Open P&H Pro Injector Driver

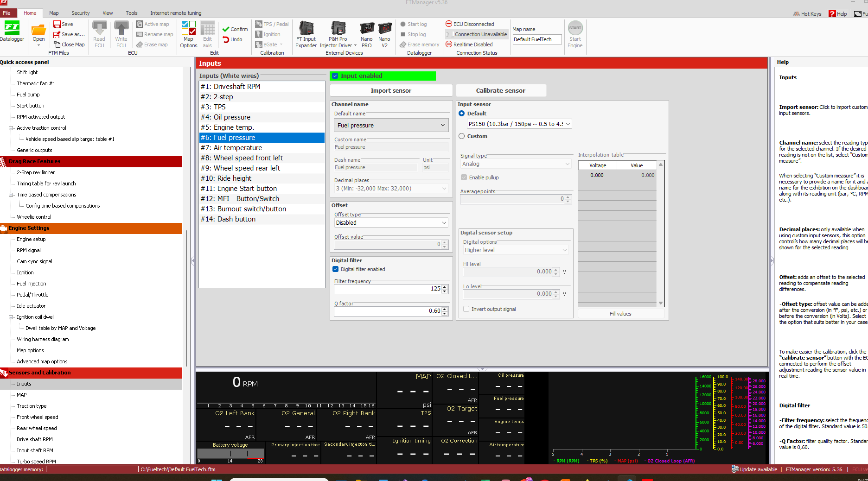pyautogui.click(x=338, y=34)
